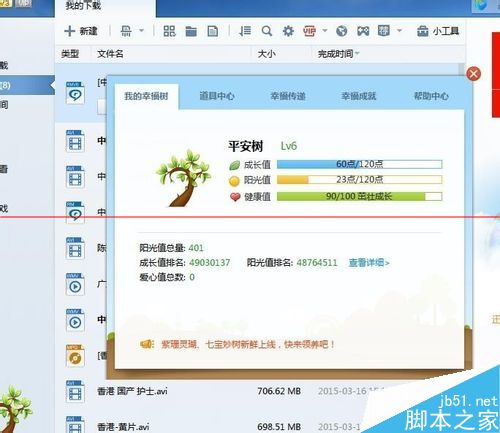The image size is (500, 433).
Task: Click the 成长值排名 number 49030137
Action: coord(209,263)
